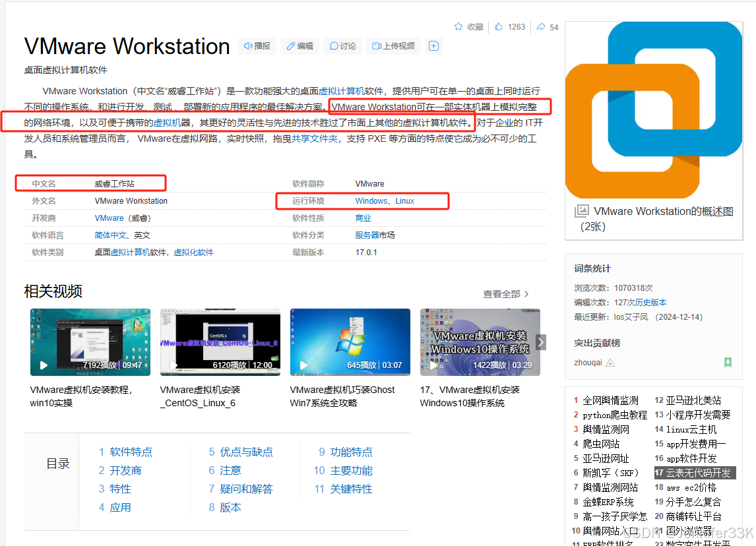Screen dimensions: 756x546
Task: Click the next arrow on the video carousel
Action: coord(541,342)
